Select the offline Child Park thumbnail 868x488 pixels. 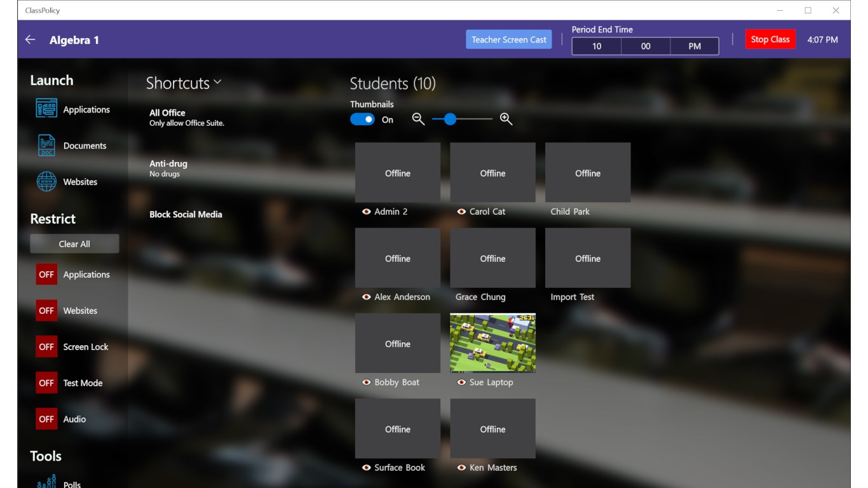coord(588,172)
